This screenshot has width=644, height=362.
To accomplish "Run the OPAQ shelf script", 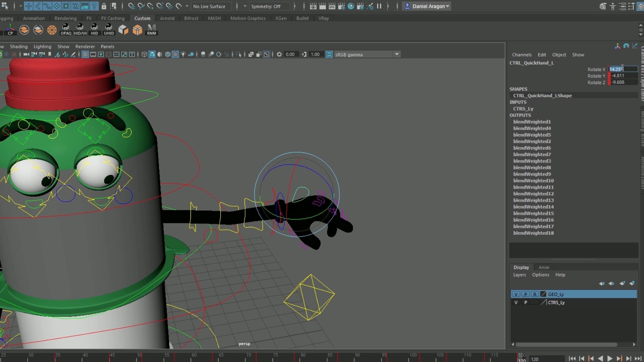I will [x=66, y=29].
